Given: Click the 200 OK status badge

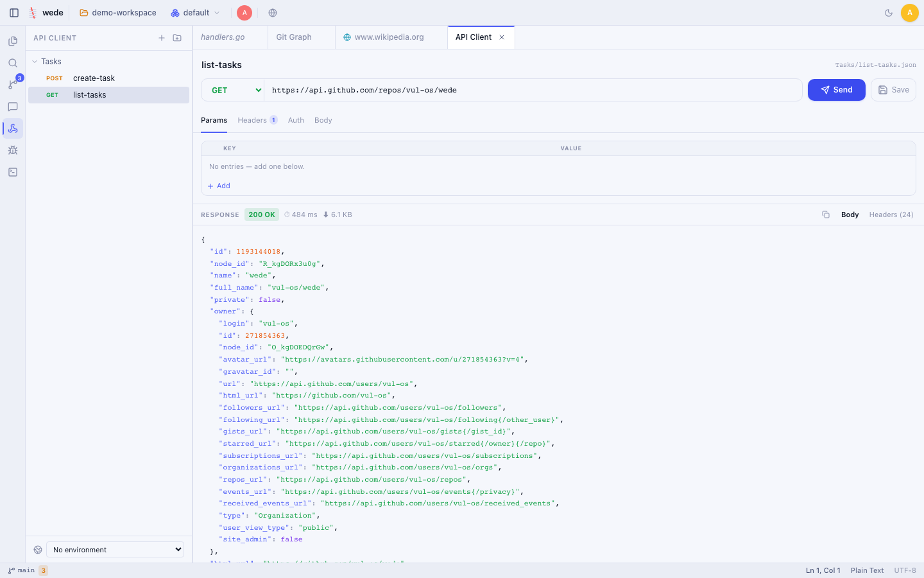Looking at the screenshot, I should pos(262,215).
